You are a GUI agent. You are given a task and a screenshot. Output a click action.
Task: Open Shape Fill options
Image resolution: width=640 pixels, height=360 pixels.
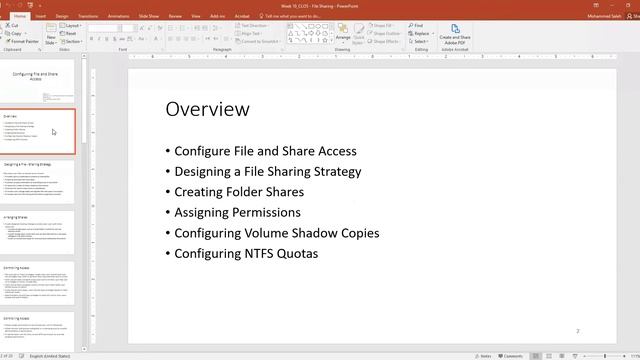coord(381,25)
